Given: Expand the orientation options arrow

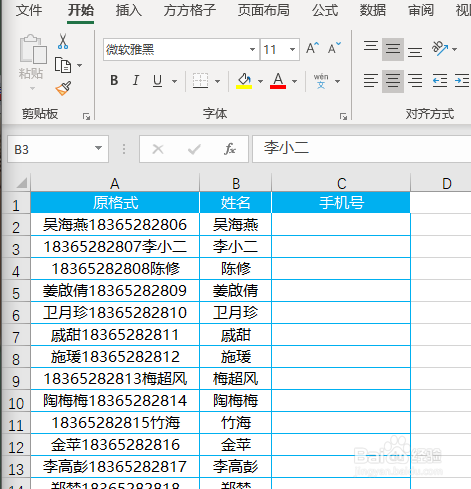Looking at the screenshot, I should [x=454, y=49].
